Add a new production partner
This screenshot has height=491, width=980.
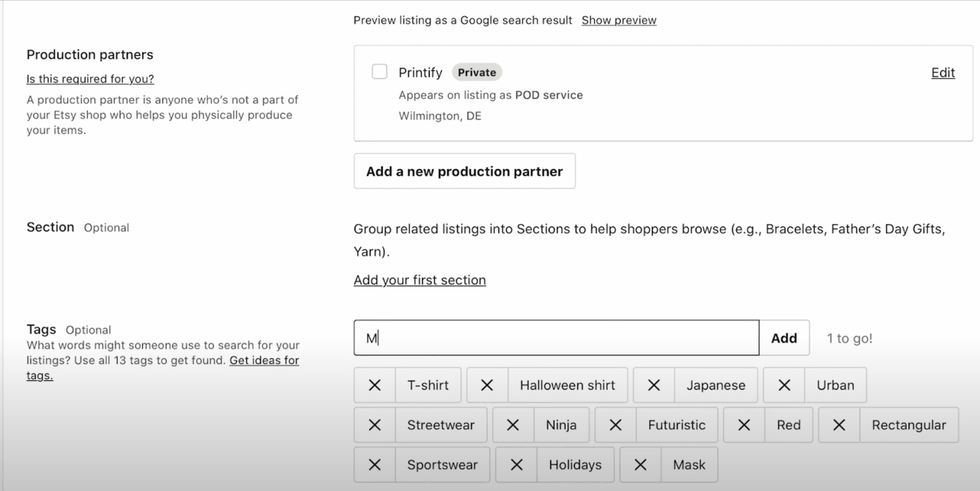point(464,171)
